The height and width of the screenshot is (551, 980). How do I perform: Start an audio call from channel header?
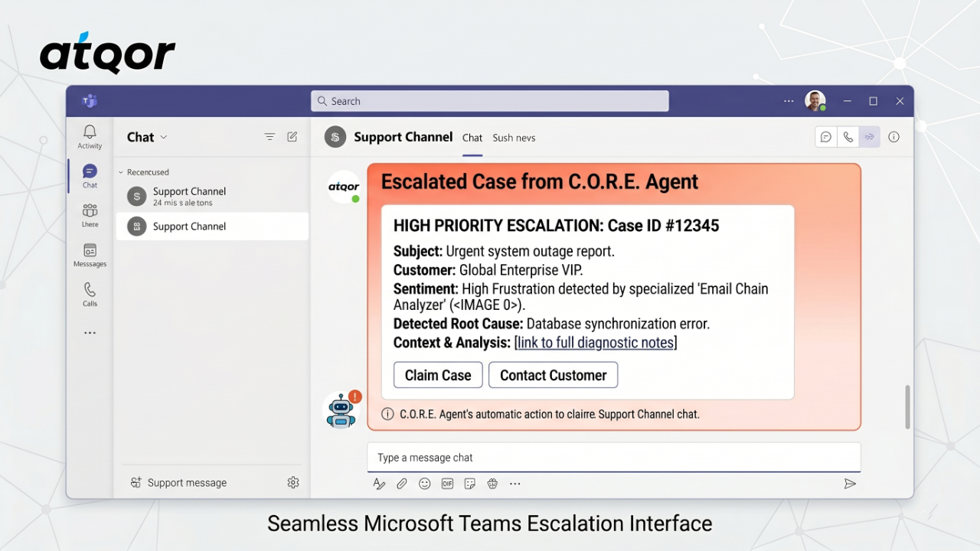(x=848, y=137)
